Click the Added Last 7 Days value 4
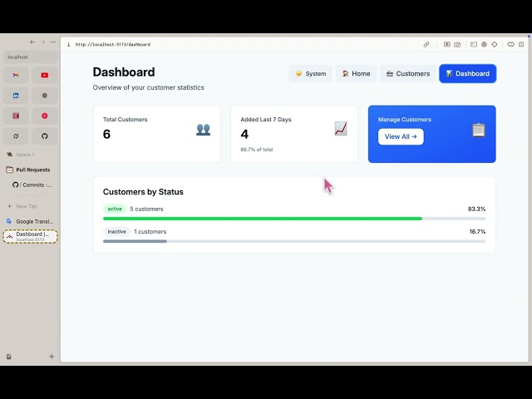Image resolution: width=532 pixels, height=399 pixels. 244,135
